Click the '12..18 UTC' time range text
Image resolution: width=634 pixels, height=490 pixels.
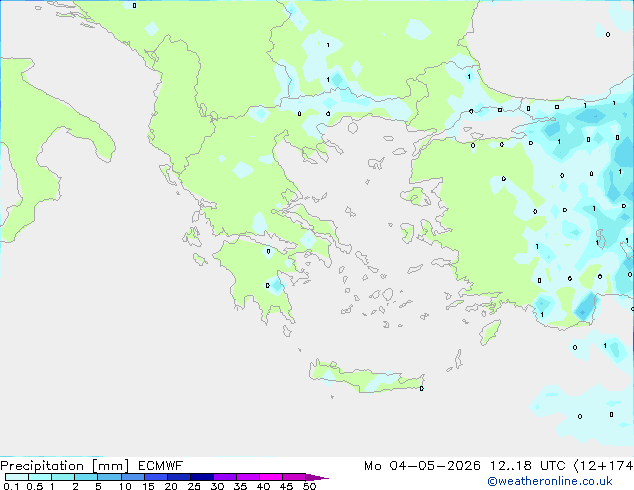point(527,465)
